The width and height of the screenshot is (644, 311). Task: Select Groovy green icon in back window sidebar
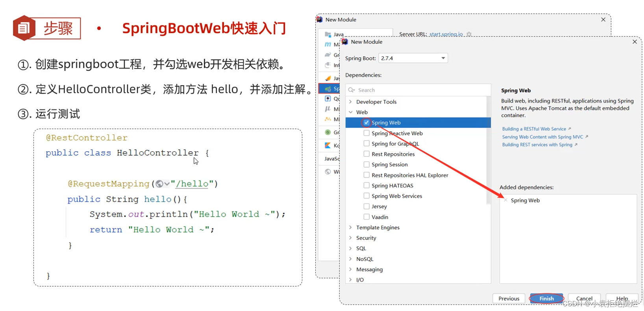328,132
